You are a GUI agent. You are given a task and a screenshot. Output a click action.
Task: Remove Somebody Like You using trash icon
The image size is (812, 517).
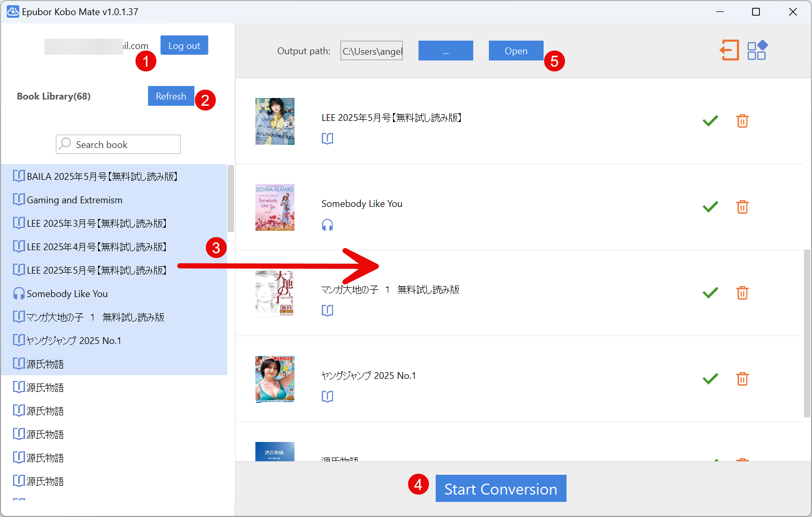point(742,207)
